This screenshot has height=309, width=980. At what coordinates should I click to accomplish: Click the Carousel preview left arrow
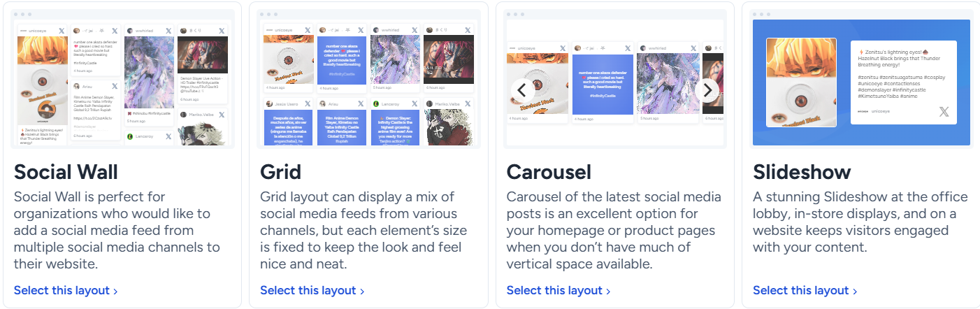pyautogui.click(x=521, y=89)
